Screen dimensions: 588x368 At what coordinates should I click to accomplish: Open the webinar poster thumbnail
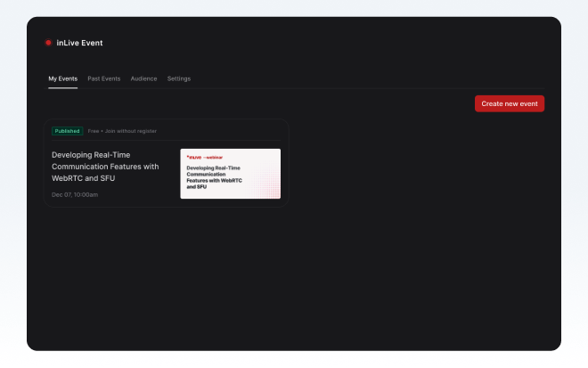(230, 174)
